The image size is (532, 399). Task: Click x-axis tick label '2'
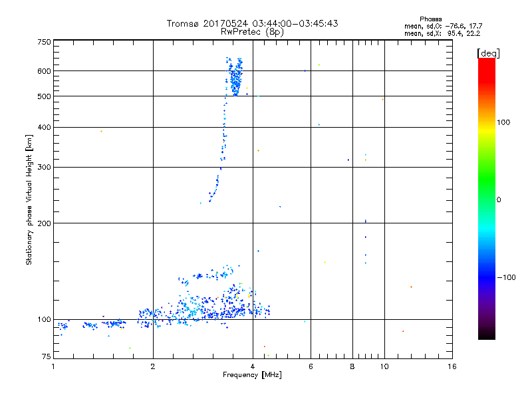pyautogui.click(x=153, y=366)
